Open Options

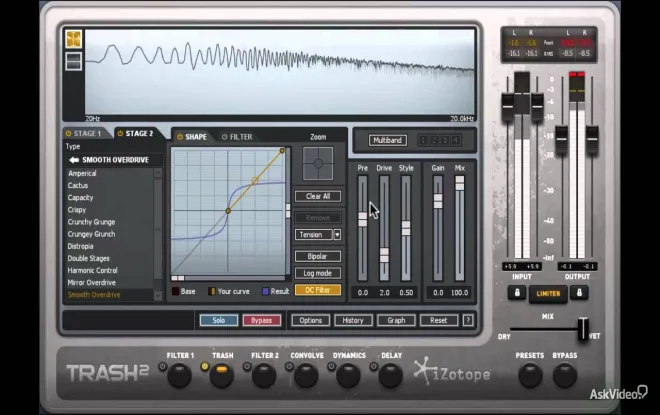coord(311,321)
